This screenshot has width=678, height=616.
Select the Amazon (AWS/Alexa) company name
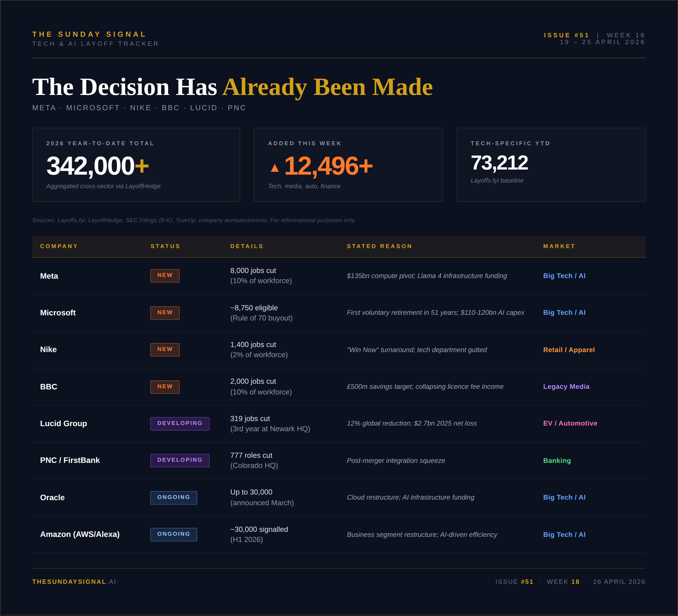(80, 534)
